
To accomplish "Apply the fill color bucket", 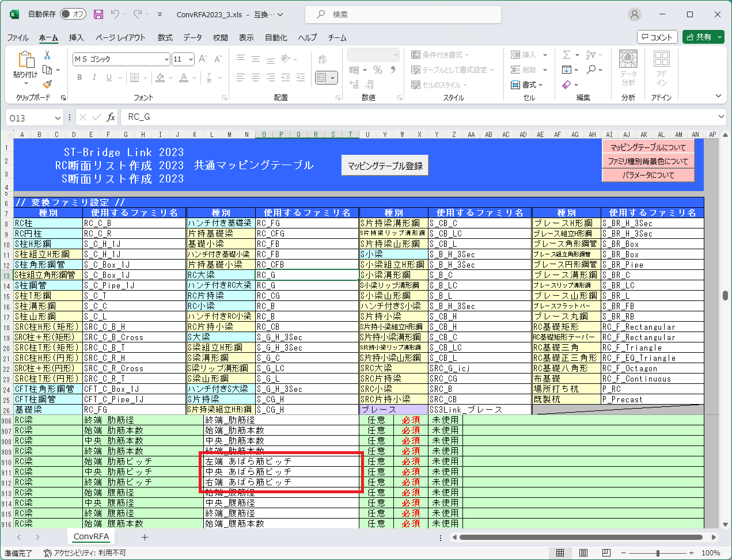I will pos(160,77).
